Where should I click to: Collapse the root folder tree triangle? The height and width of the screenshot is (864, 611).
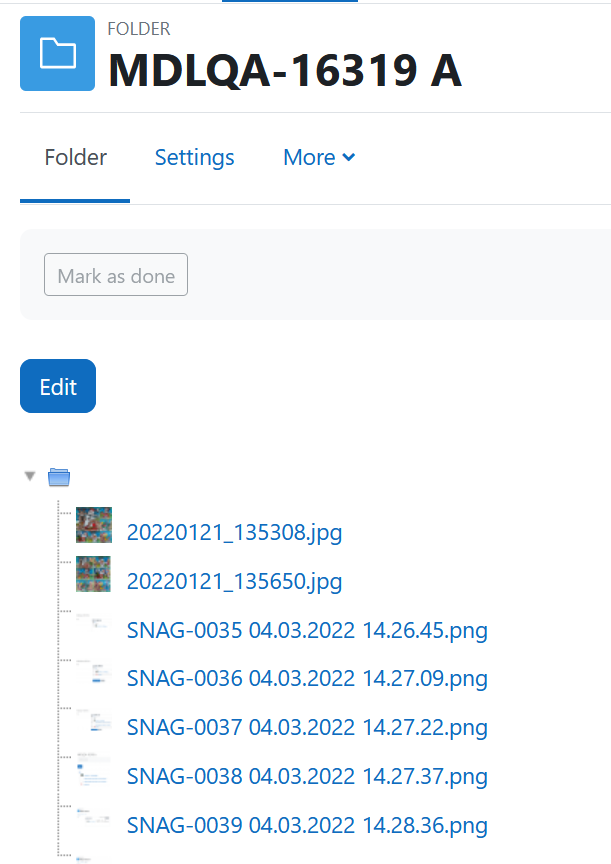[30, 476]
